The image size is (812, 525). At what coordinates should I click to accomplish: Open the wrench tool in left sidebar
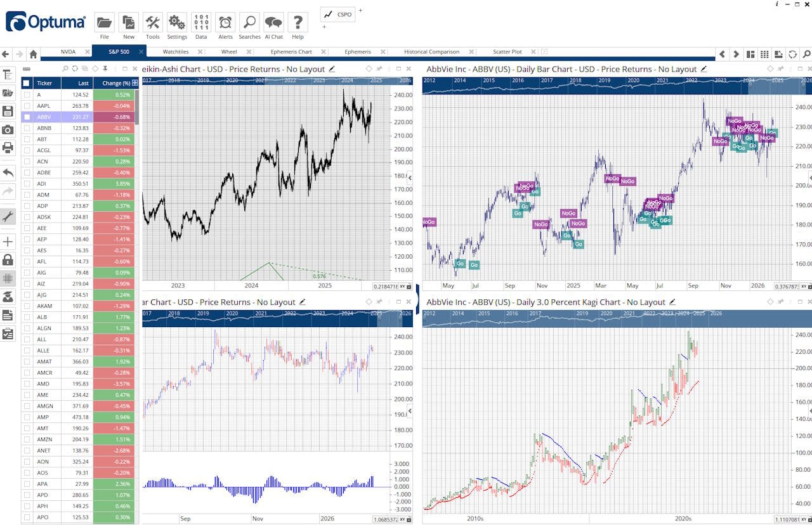tap(8, 217)
